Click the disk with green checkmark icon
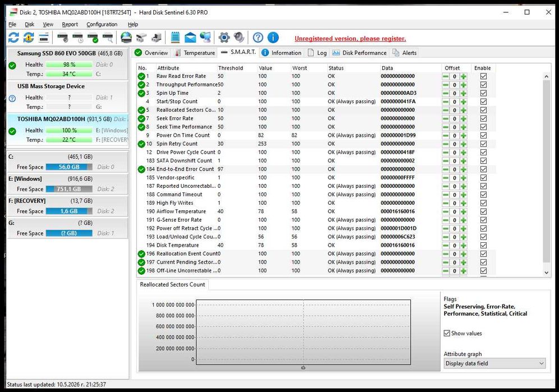This screenshot has width=559, height=392. [93, 38]
